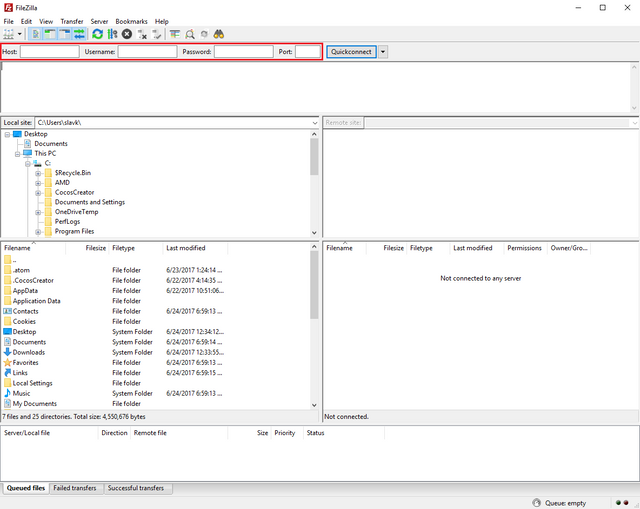Expand the AMD tree folder
Viewport: 640px width, 509px height.
(38, 183)
